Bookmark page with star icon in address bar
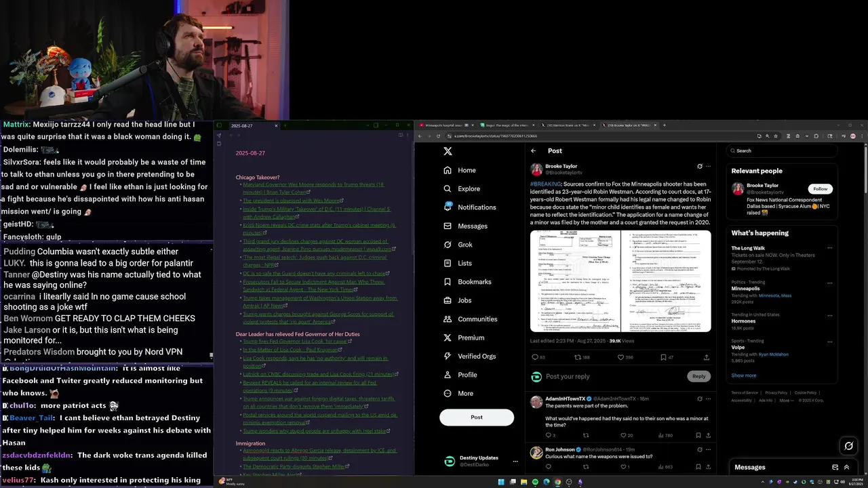The width and height of the screenshot is (868, 488). point(776,136)
